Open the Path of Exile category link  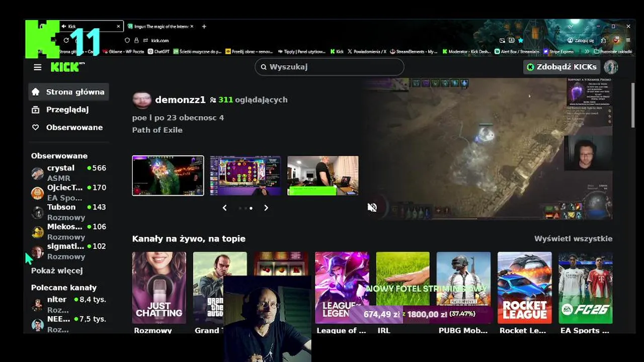click(157, 130)
